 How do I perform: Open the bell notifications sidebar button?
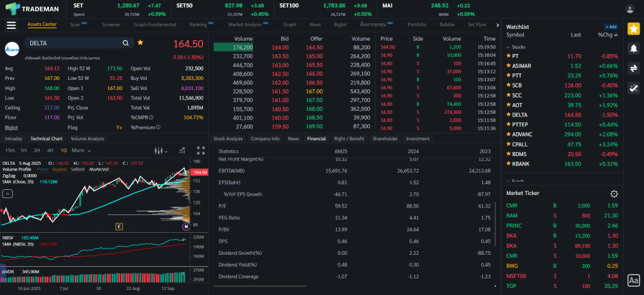click(x=633, y=48)
